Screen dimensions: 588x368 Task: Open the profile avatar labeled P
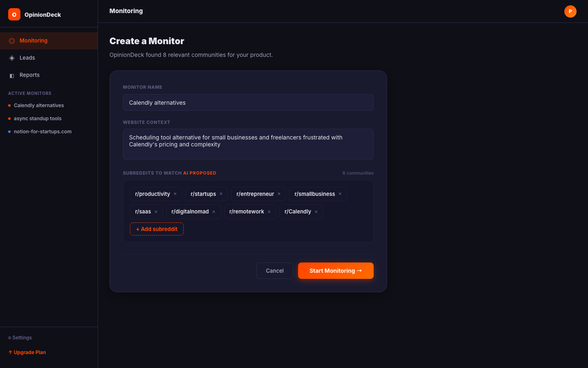[x=570, y=11]
